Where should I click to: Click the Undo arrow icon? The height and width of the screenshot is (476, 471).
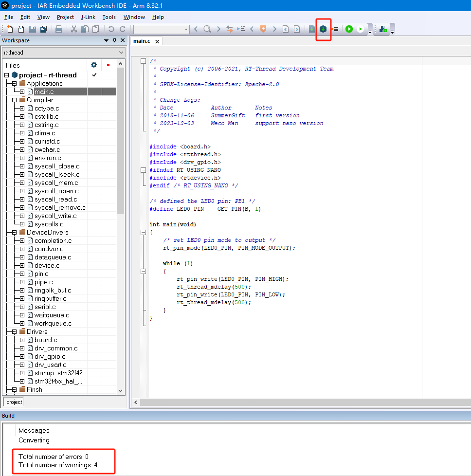(111, 29)
